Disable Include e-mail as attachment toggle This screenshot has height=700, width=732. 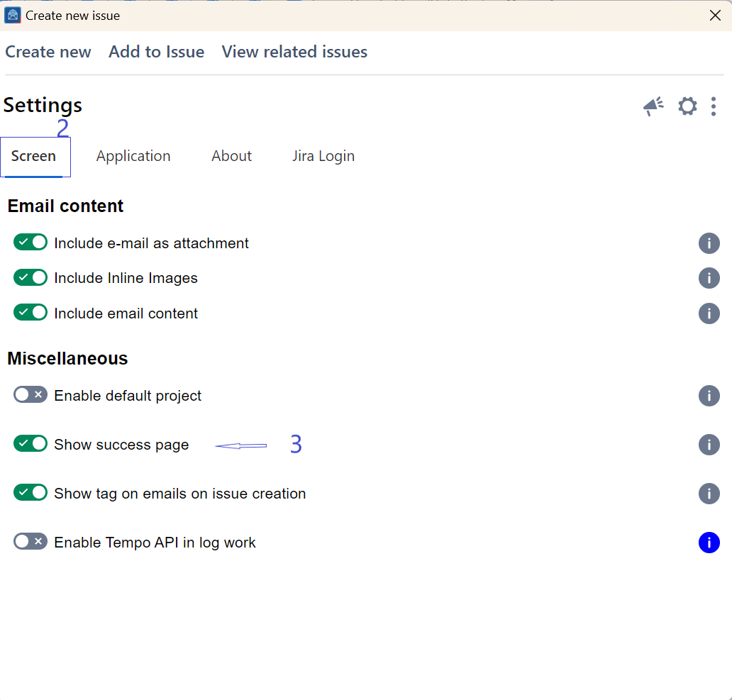coord(30,243)
